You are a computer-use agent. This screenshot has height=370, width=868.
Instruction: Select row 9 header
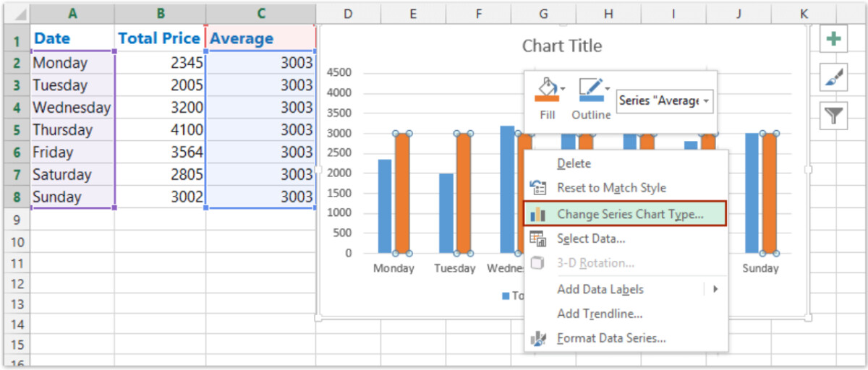[x=17, y=220]
